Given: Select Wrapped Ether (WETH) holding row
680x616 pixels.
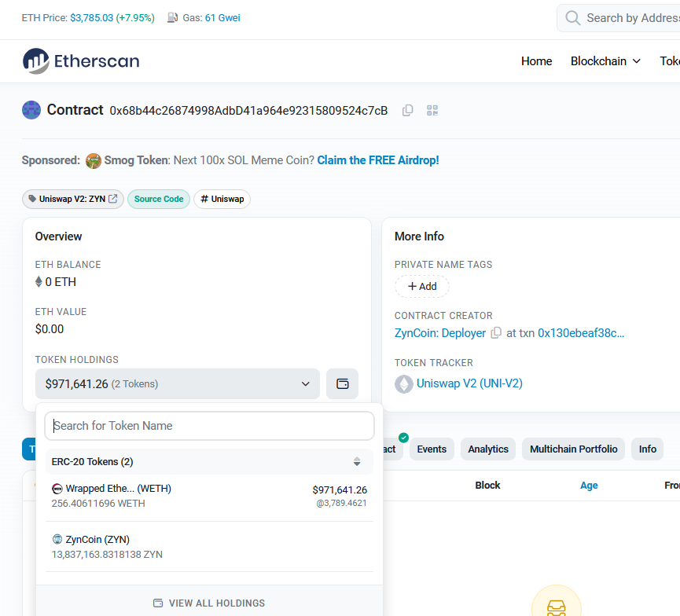Looking at the screenshot, I should (209, 496).
